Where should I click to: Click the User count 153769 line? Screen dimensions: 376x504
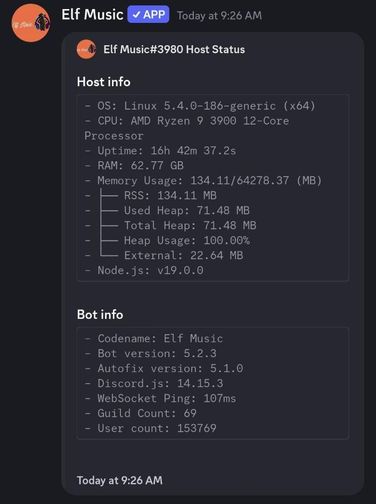(x=151, y=428)
